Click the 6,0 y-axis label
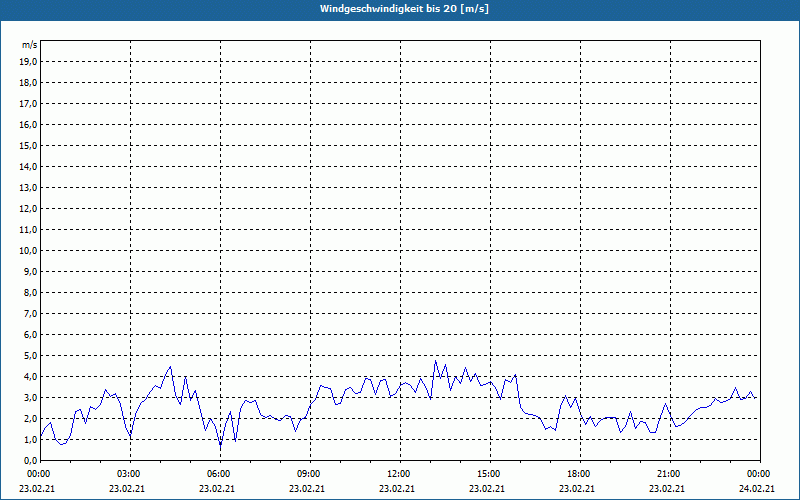 click(x=30, y=335)
